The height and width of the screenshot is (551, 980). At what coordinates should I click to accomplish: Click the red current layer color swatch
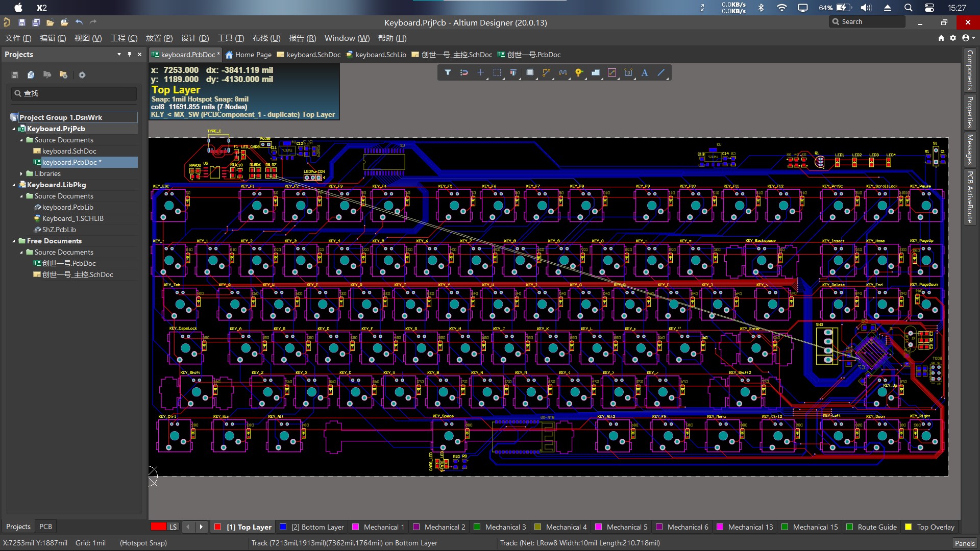159,527
